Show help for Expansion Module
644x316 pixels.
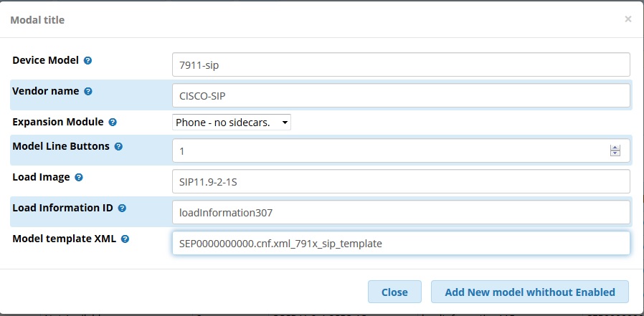pyautogui.click(x=113, y=123)
